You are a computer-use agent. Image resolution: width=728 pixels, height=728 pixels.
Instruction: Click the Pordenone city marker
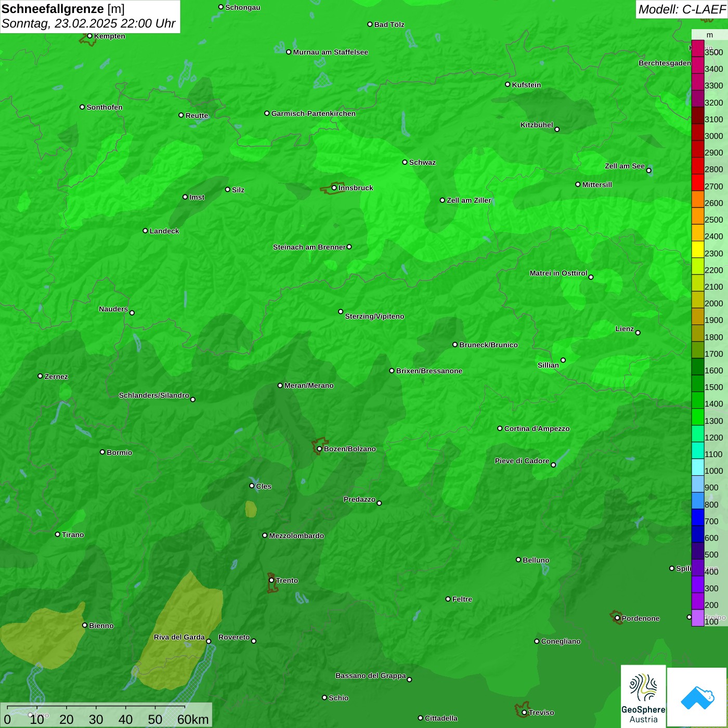click(617, 618)
